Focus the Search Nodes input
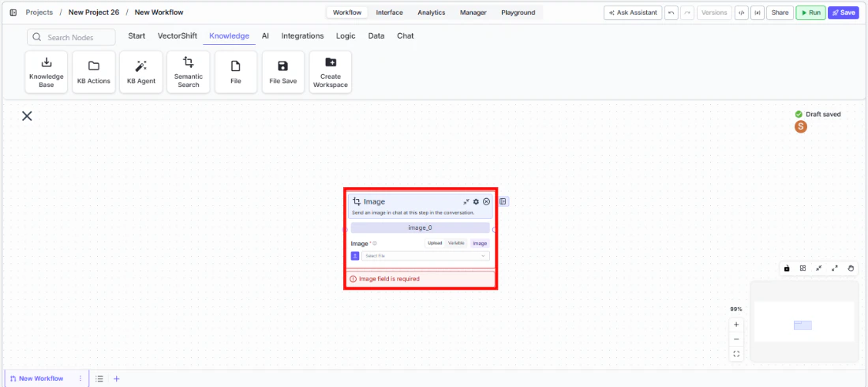The width and height of the screenshot is (868, 387). 71,37
